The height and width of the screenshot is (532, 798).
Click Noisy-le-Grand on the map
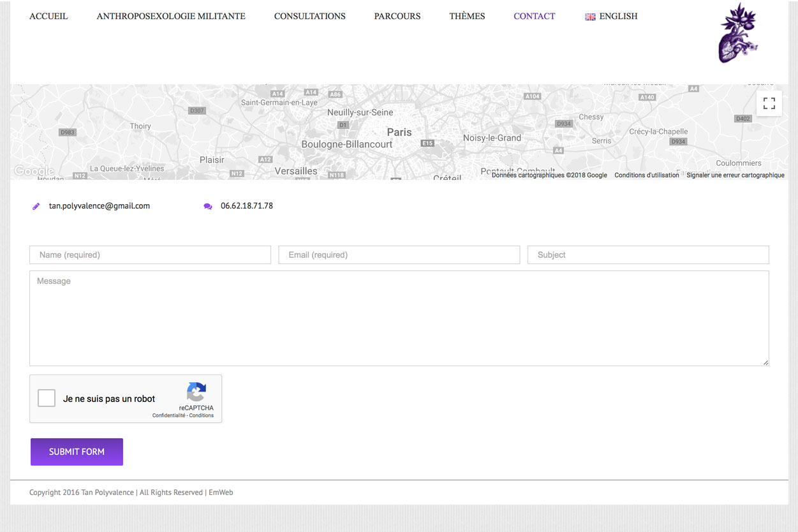492,138
